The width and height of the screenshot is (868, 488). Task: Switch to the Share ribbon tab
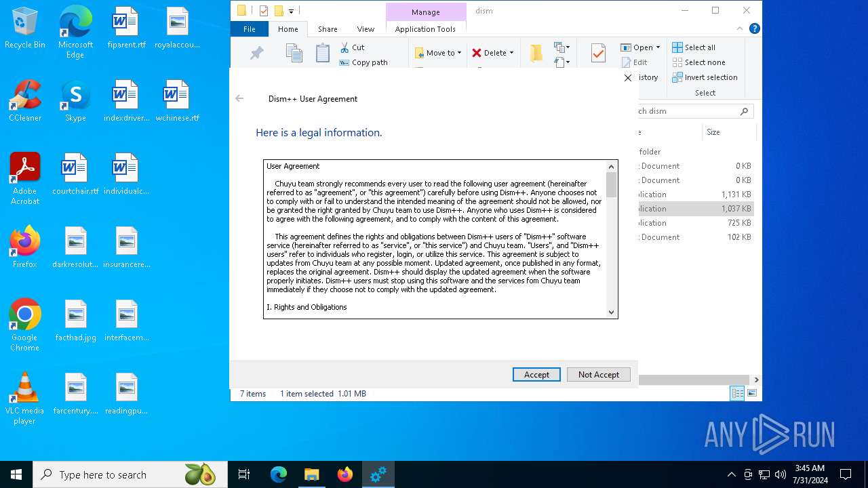328,29
